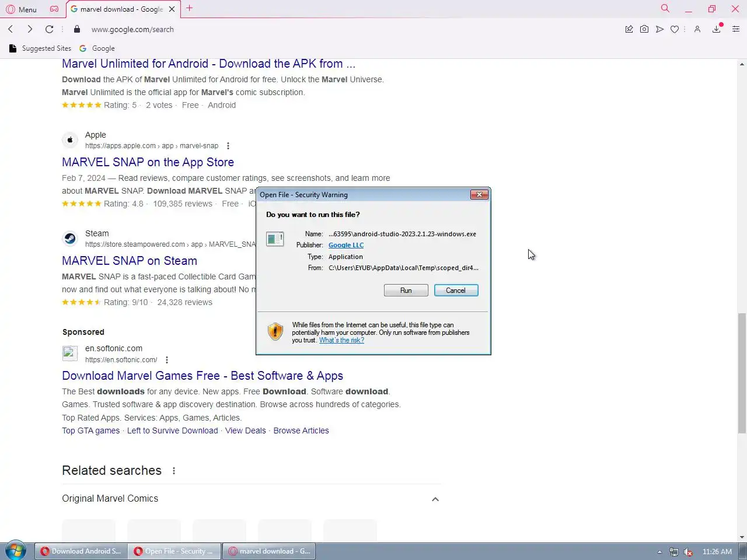Switch to marvel download taskbar item
Image resolution: width=747 pixels, height=560 pixels.
pos(269,551)
